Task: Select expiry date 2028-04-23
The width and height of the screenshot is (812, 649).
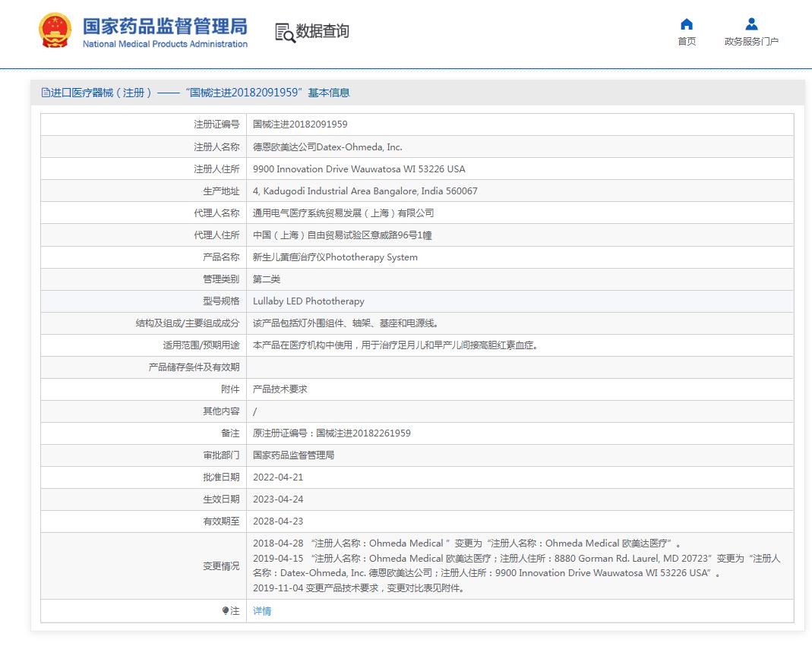Action: coord(278,521)
